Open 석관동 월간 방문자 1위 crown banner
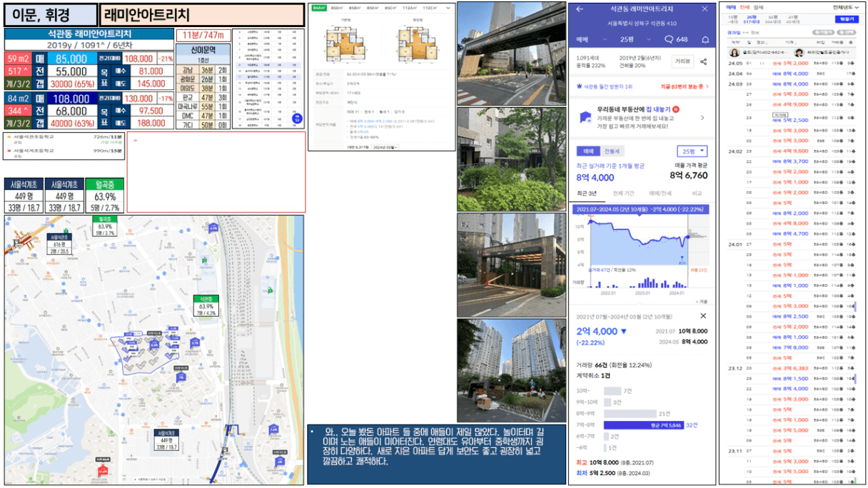Viewport: 868px width, 488px height. 605,86
